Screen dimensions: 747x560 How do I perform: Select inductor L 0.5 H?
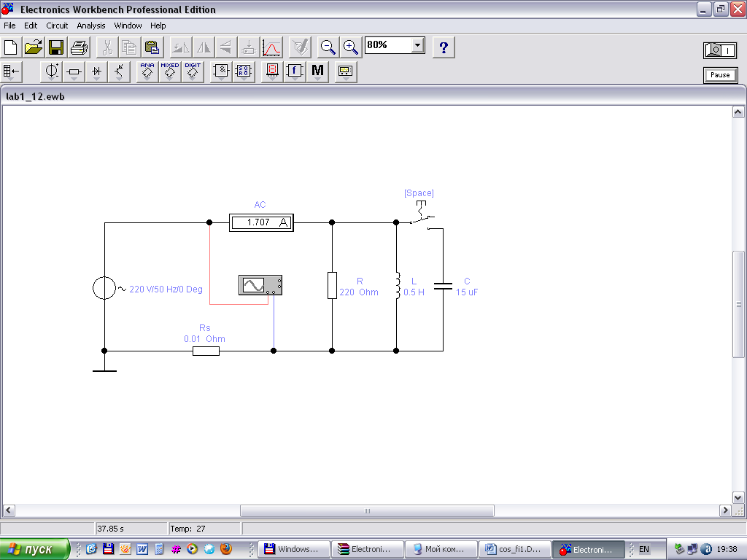coord(398,286)
